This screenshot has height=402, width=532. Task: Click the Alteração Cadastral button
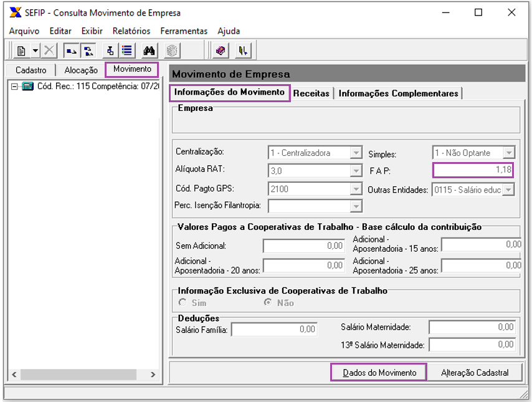[475, 373]
